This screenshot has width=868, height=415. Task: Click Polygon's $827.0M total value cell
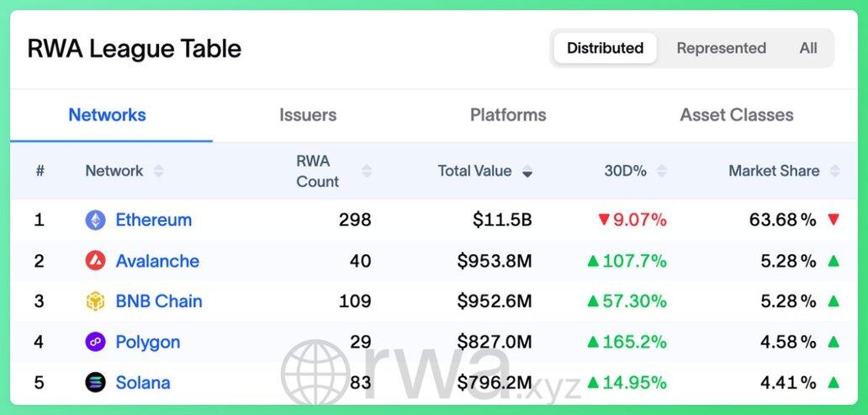point(495,342)
